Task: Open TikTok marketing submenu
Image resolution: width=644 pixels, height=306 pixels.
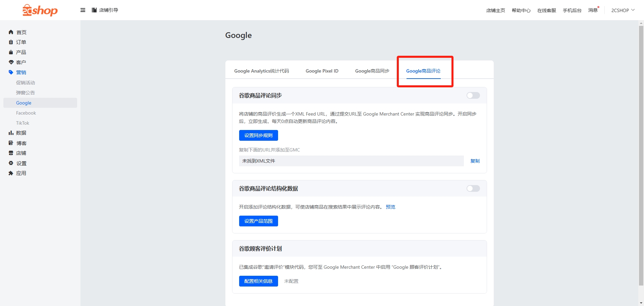Action: [22, 123]
